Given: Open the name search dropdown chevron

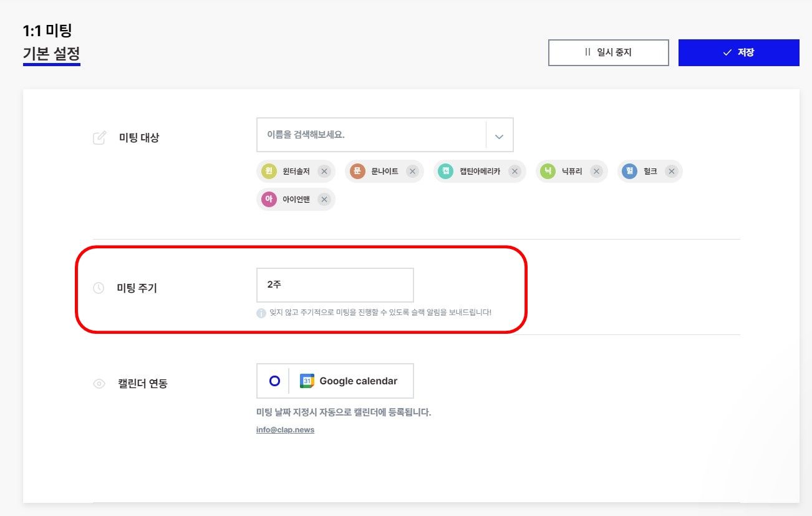Looking at the screenshot, I should [498, 135].
